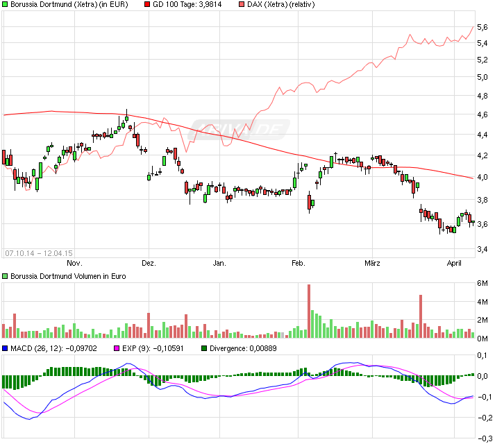
Task: Click the 0,0 MACD axis value
Action: (x=482, y=376)
